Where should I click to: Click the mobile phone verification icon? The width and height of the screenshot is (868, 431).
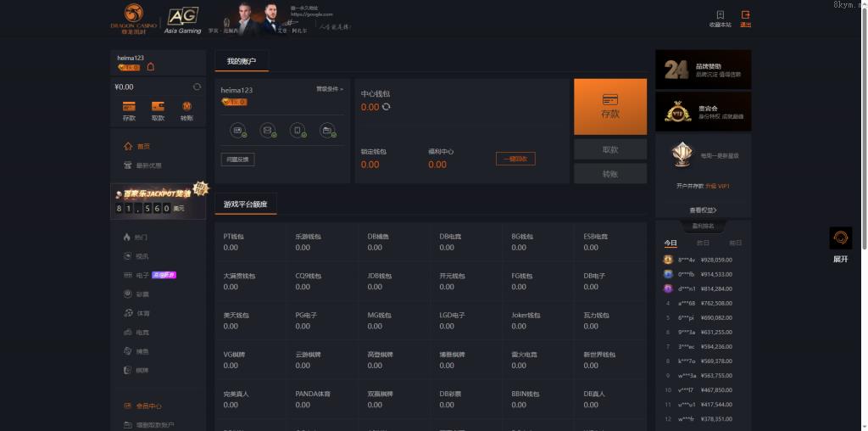[297, 131]
